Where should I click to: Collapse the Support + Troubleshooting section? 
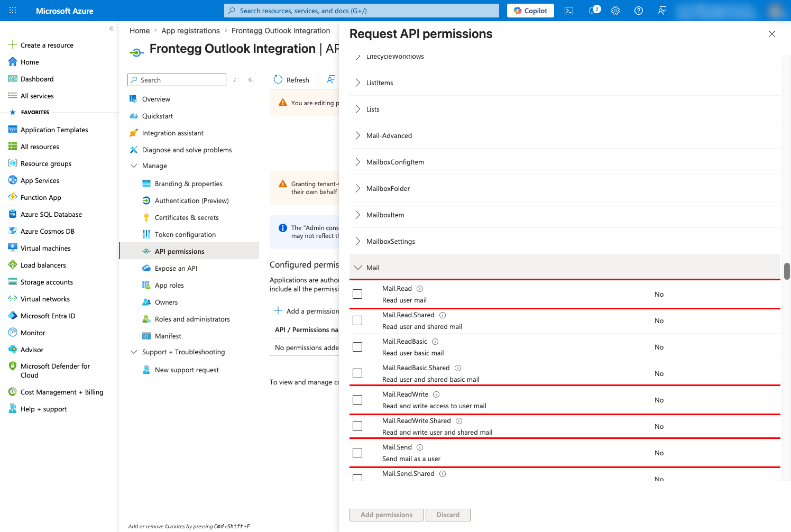tap(134, 352)
